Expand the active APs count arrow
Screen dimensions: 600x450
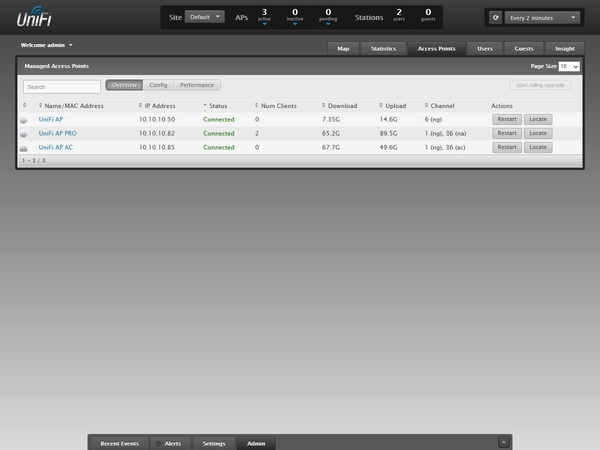(264, 24)
